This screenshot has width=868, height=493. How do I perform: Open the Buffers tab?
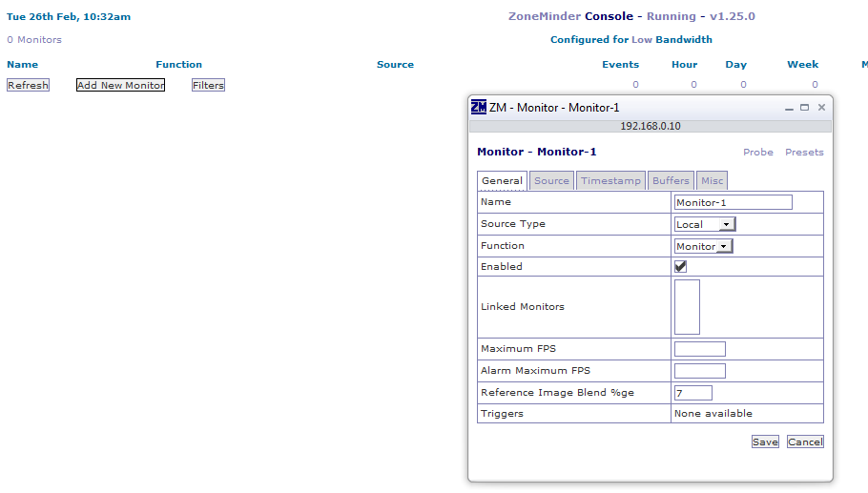coord(671,180)
